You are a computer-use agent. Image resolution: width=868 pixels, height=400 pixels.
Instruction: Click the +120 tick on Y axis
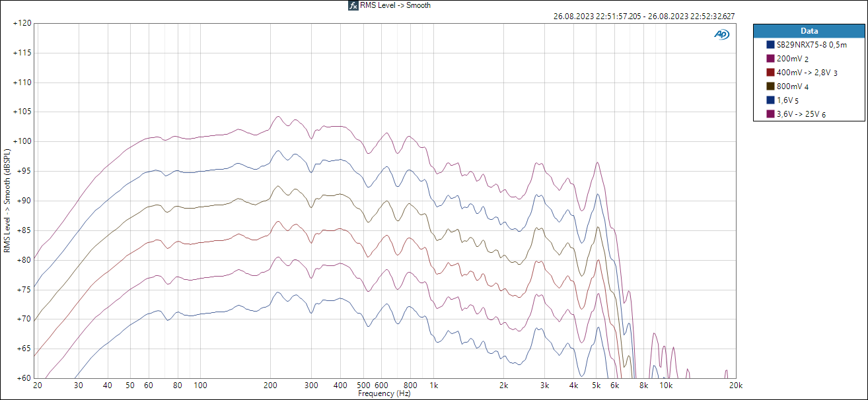(x=22, y=23)
